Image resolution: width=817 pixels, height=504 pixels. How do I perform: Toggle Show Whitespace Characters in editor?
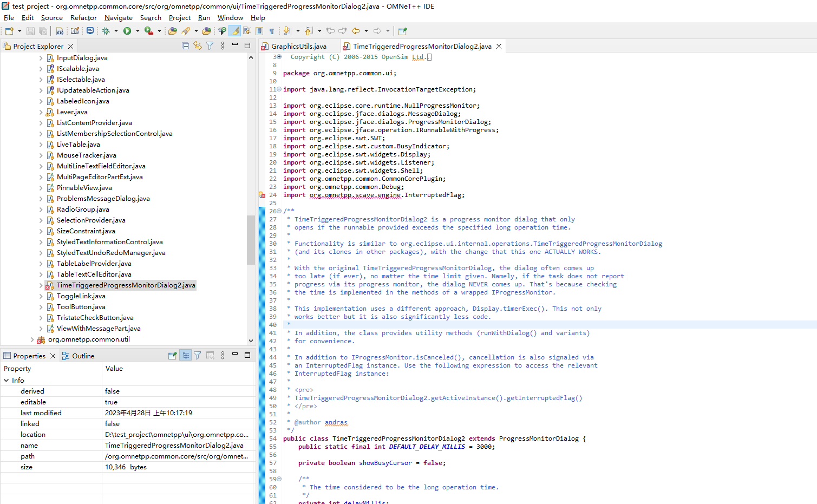click(x=272, y=31)
